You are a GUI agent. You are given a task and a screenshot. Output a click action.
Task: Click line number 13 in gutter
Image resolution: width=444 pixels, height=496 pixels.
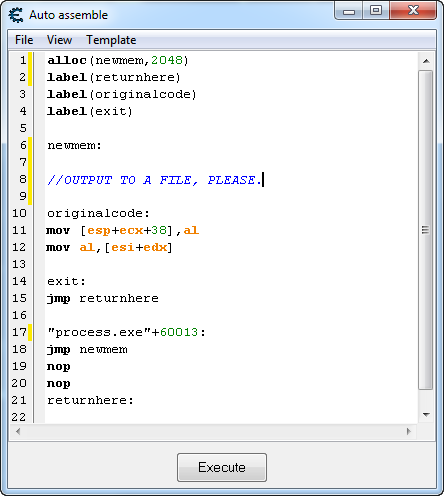coord(19,264)
